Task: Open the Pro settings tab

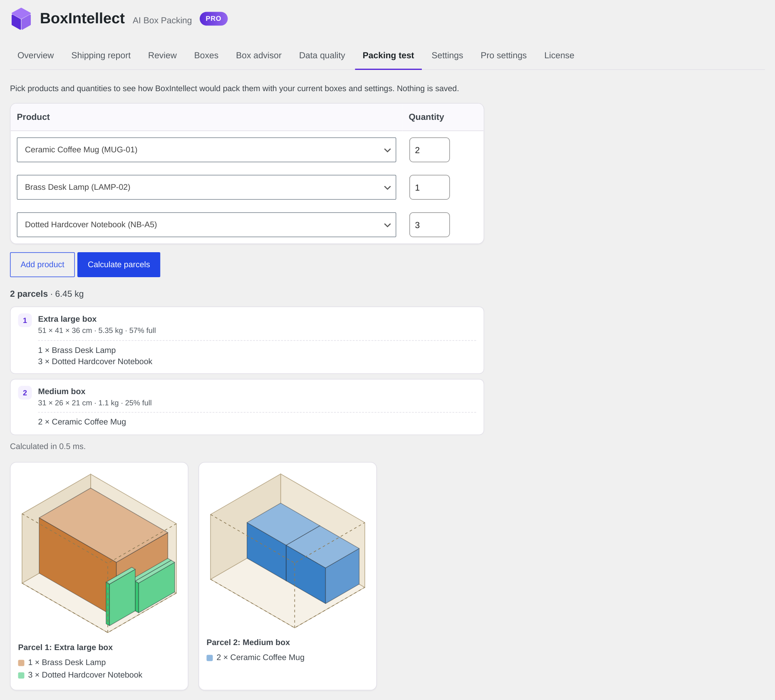Action: (504, 55)
